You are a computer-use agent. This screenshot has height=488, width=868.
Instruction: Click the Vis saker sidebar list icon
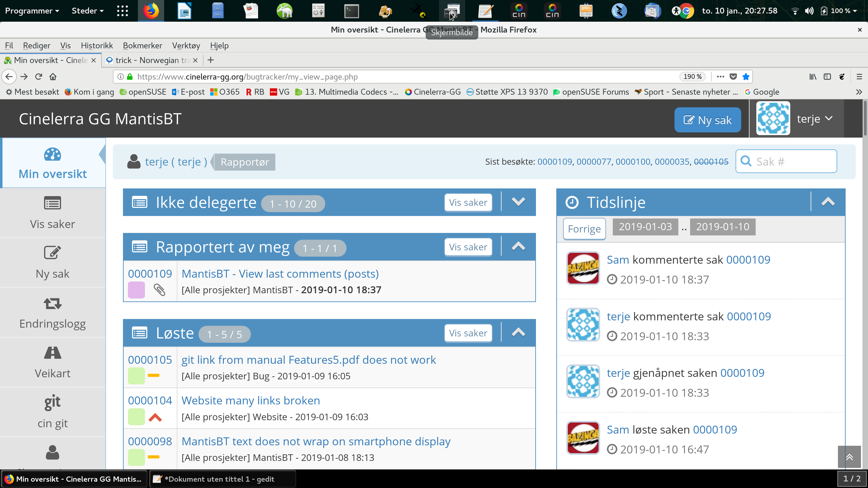click(x=53, y=203)
